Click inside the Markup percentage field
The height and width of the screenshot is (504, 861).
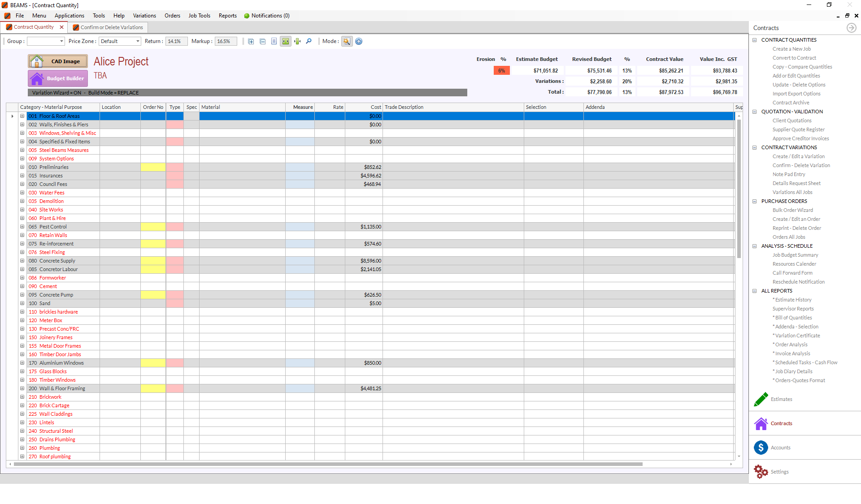click(x=226, y=41)
